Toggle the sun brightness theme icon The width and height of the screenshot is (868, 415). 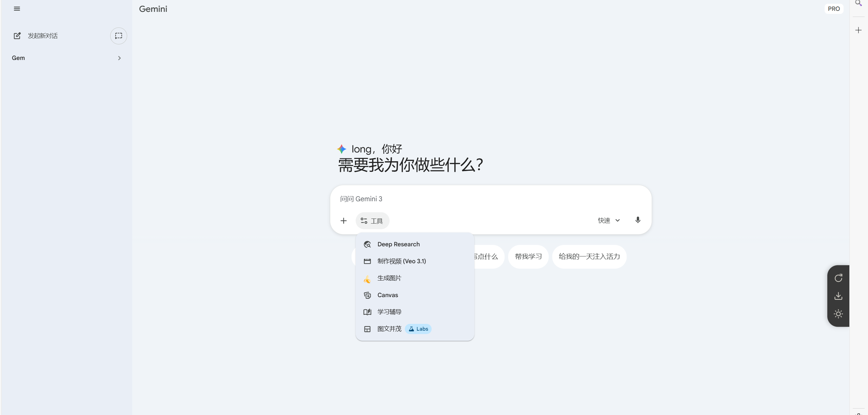838,314
